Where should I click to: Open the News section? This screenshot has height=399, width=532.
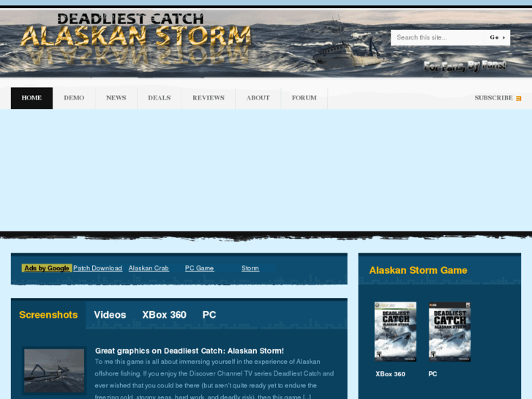tap(116, 98)
